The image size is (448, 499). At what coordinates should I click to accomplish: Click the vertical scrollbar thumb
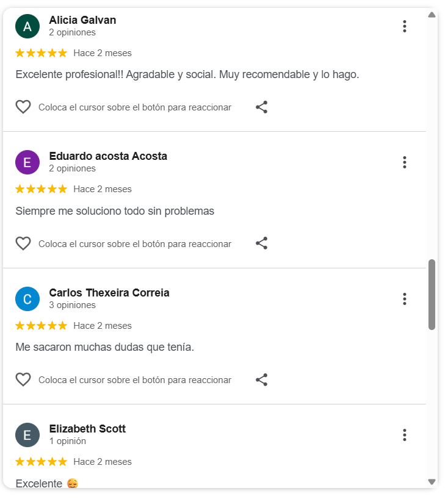(x=432, y=295)
